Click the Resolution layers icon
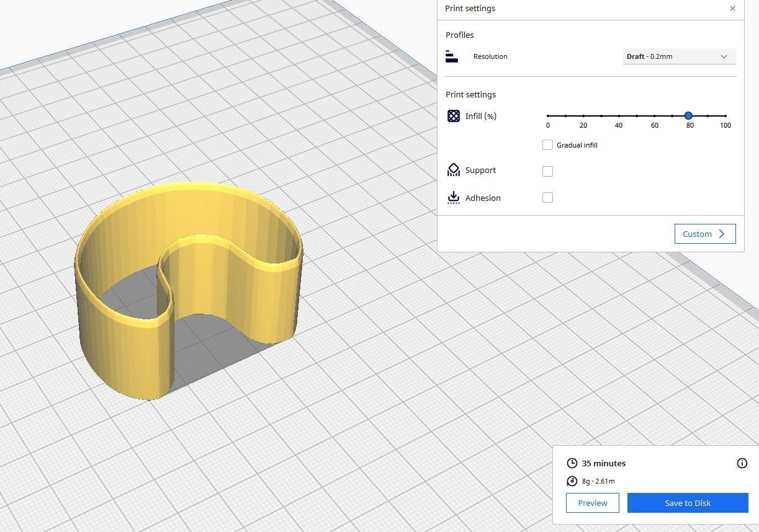The image size is (759, 532). click(452, 56)
